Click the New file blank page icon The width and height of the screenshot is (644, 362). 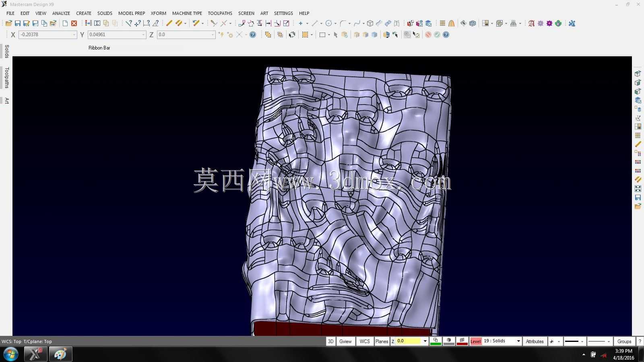click(x=65, y=23)
